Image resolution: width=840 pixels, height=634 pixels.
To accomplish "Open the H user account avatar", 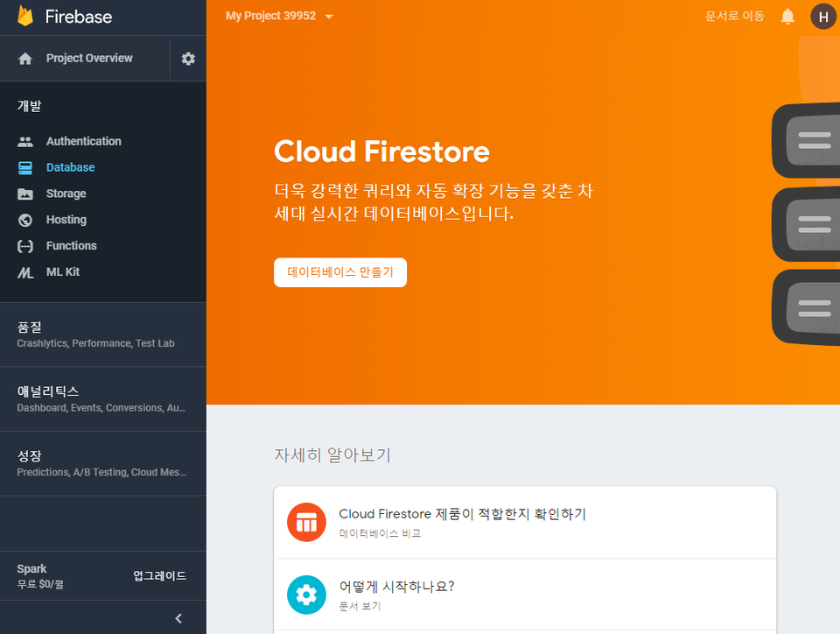I will tap(823, 17).
